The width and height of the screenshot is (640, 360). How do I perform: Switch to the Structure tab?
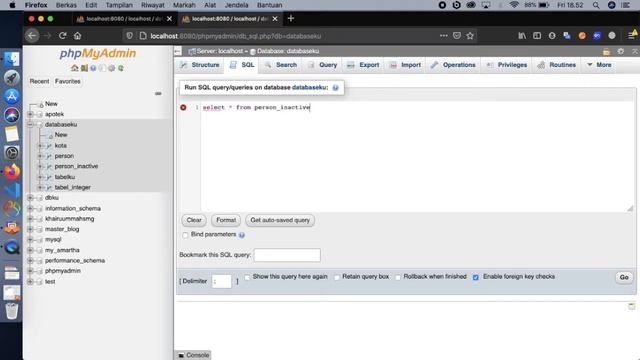tap(200, 65)
